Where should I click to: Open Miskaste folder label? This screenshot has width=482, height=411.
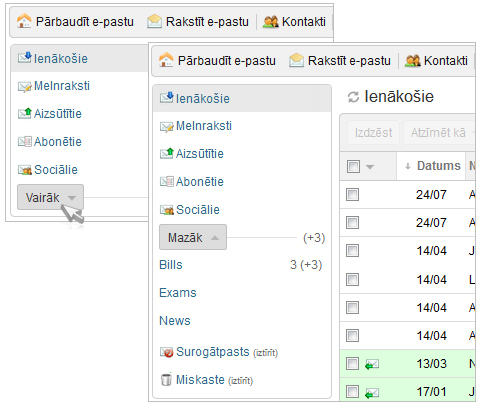click(200, 380)
